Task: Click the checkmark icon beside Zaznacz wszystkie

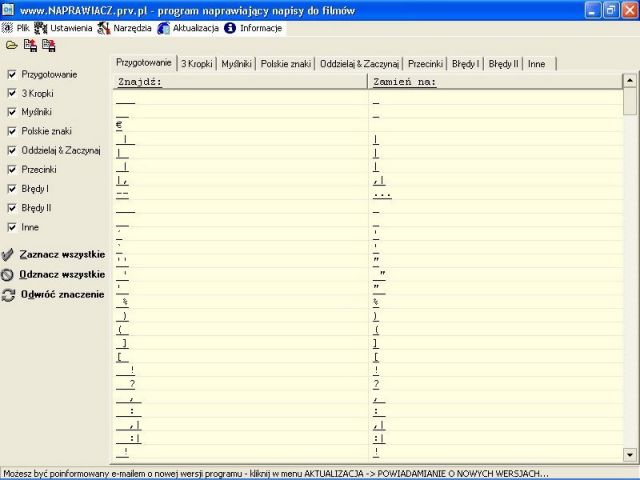Action: (8, 254)
